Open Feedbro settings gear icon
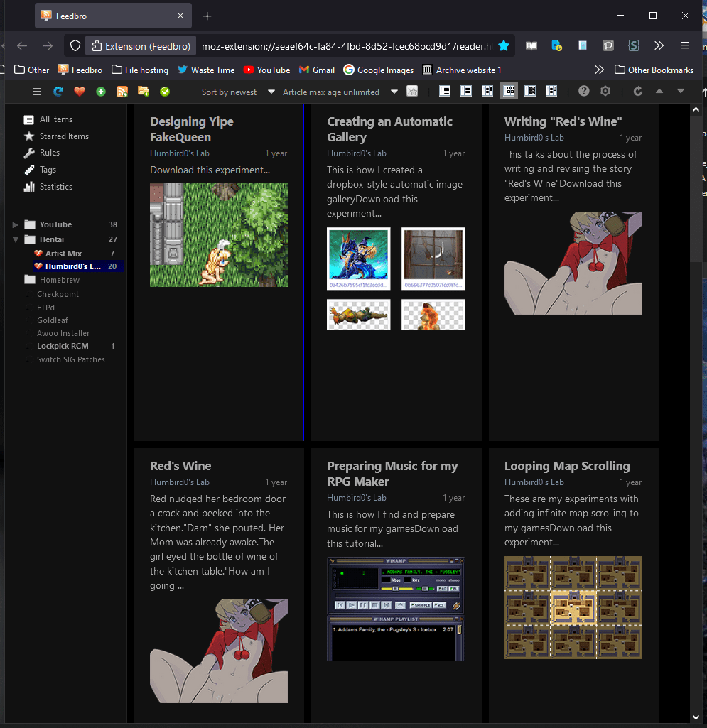This screenshot has height=728, width=707. tap(605, 92)
